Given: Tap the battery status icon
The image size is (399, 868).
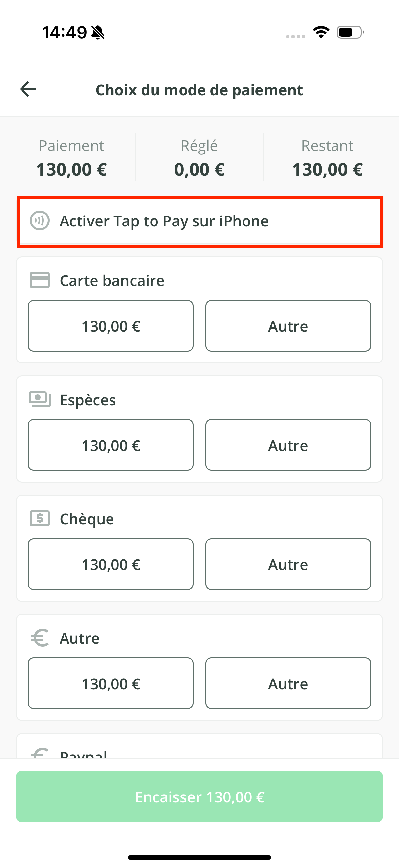Looking at the screenshot, I should 350,32.
